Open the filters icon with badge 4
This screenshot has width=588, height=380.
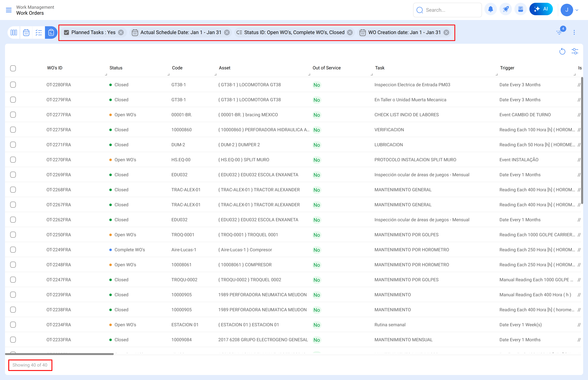[559, 32]
